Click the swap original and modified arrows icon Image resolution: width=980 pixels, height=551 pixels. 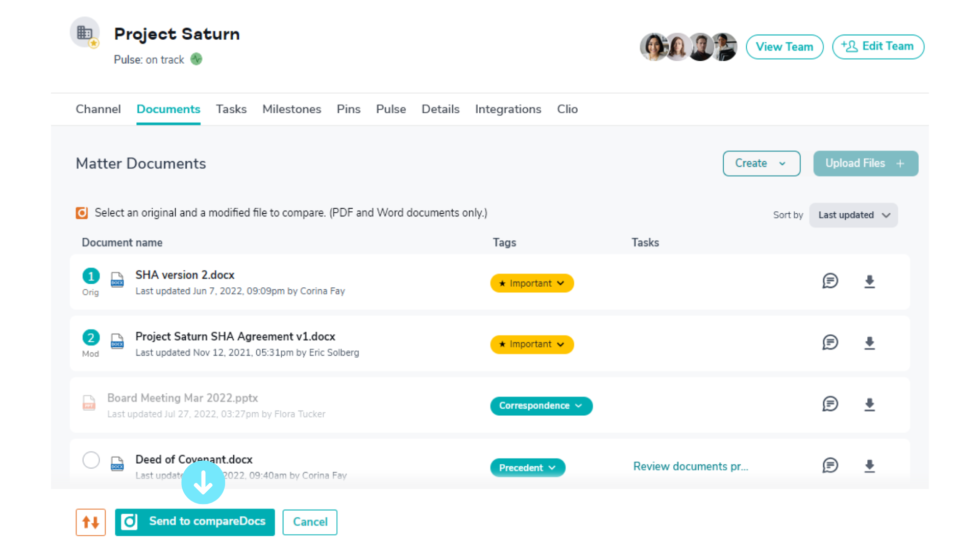click(90, 522)
